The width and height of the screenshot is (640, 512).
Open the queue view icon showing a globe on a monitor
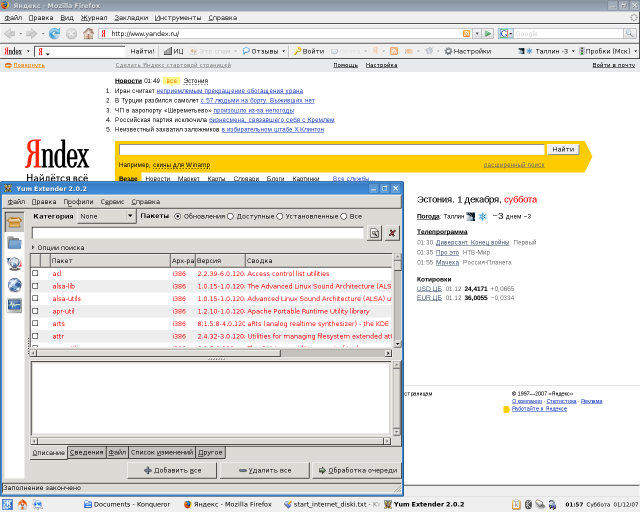tap(14, 264)
